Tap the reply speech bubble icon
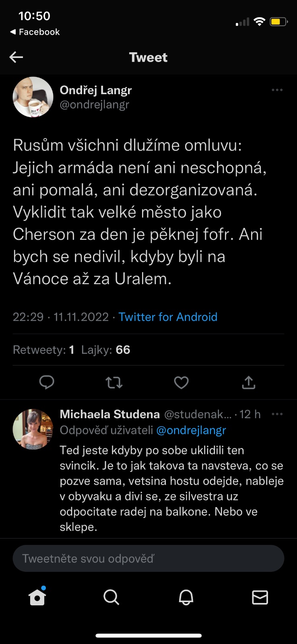 (x=47, y=382)
